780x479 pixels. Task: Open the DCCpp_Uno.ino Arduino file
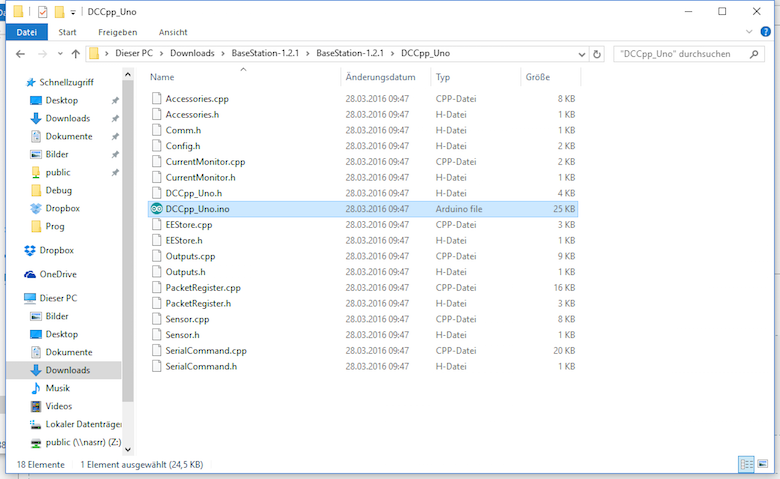(195, 209)
